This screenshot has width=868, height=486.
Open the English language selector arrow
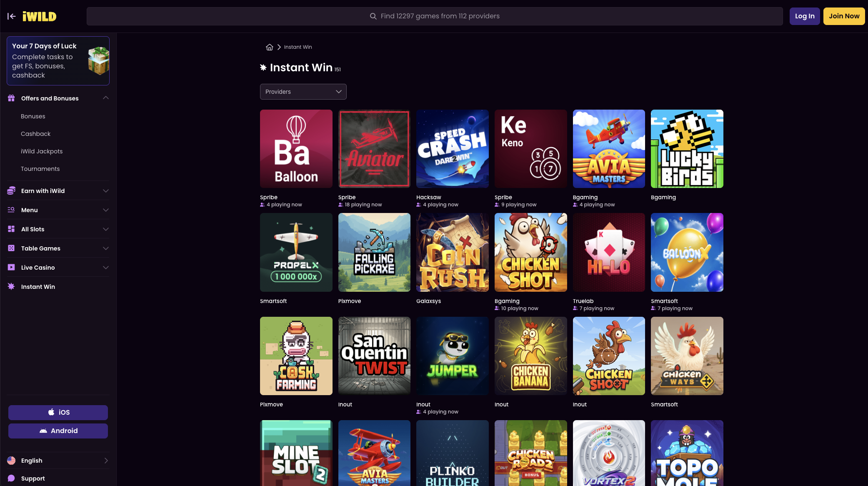pyautogui.click(x=106, y=461)
